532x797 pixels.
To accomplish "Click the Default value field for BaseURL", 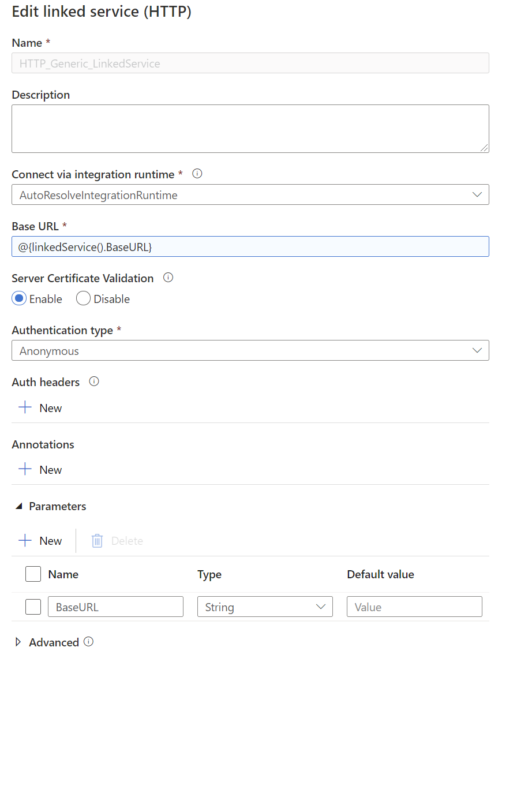I will pos(414,607).
